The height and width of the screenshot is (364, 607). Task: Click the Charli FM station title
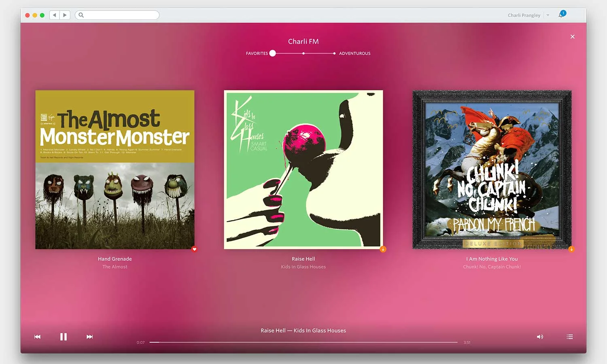(x=303, y=41)
